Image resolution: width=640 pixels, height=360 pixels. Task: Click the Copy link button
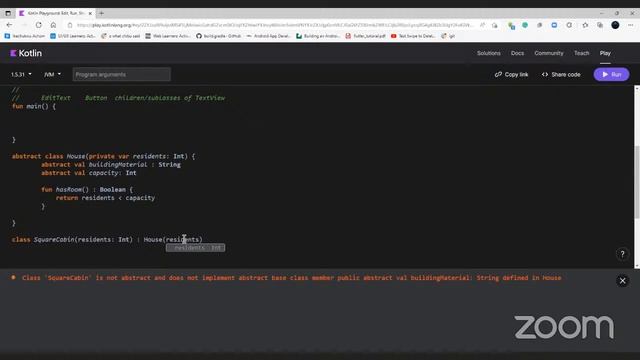click(x=511, y=74)
